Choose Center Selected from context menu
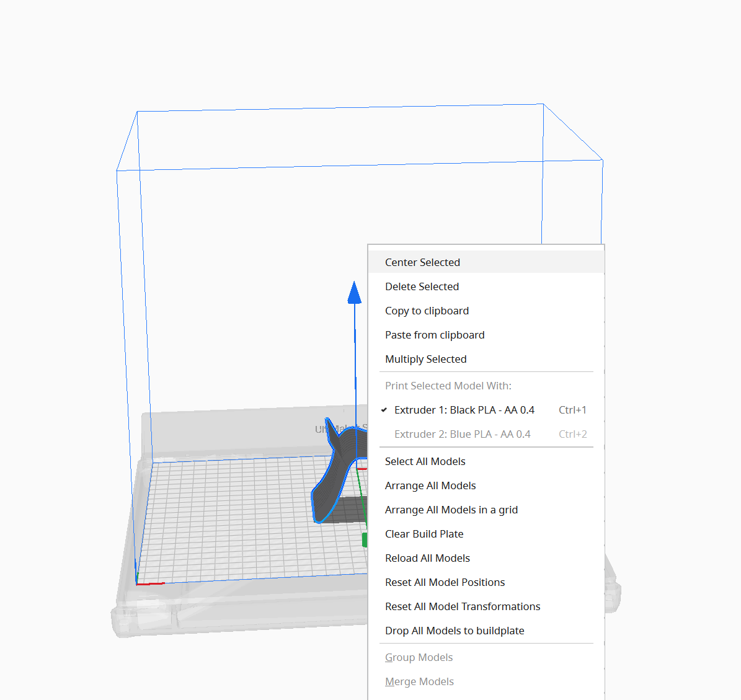The width and height of the screenshot is (741, 700). (486, 262)
